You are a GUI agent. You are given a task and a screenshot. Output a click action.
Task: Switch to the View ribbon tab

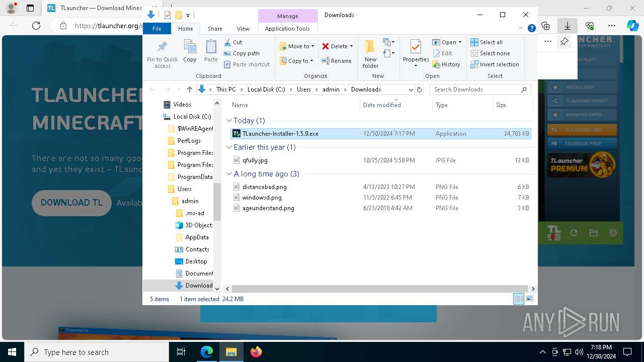[243, 29]
